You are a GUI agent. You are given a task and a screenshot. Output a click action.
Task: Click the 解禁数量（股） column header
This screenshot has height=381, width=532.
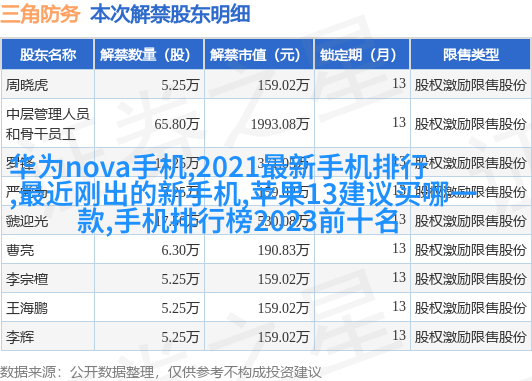point(149,54)
